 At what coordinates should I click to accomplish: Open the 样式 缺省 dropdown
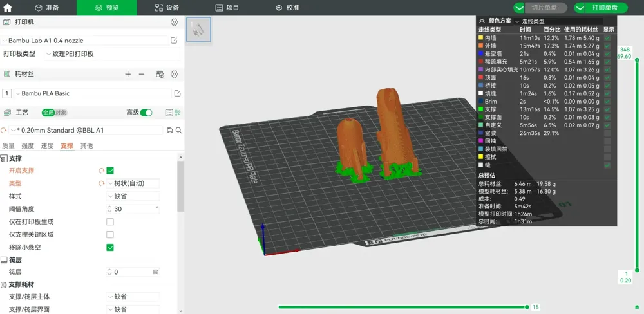tap(133, 196)
